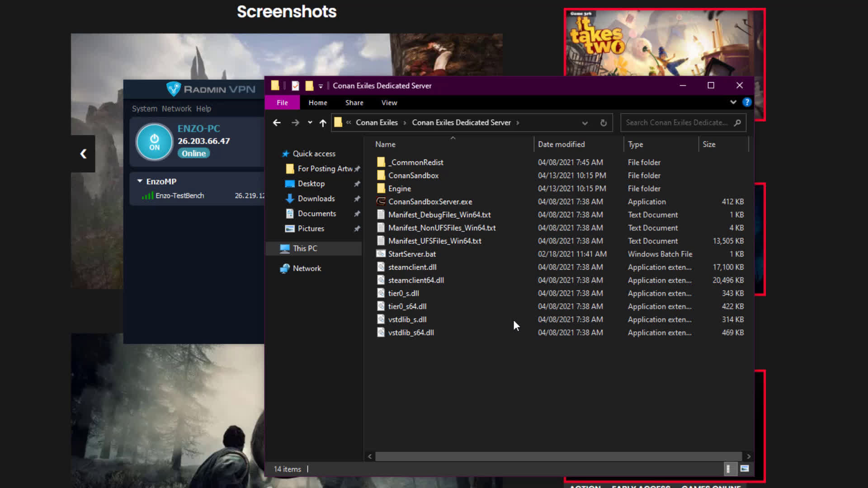Select Network in the navigation pane
The image size is (868, 488).
[x=307, y=268]
